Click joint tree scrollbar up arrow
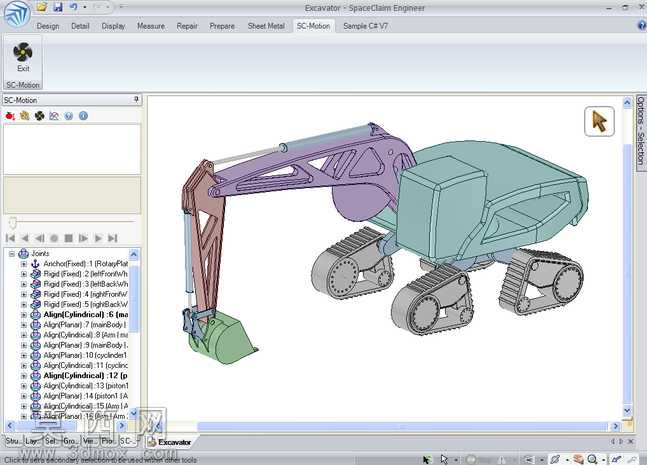This screenshot has width=647, height=465. [x=134, y=253]
